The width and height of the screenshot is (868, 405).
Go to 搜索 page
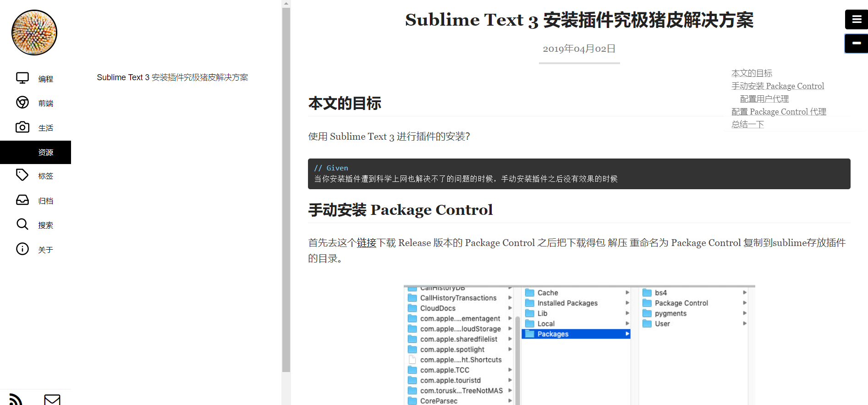coord(46,225)
